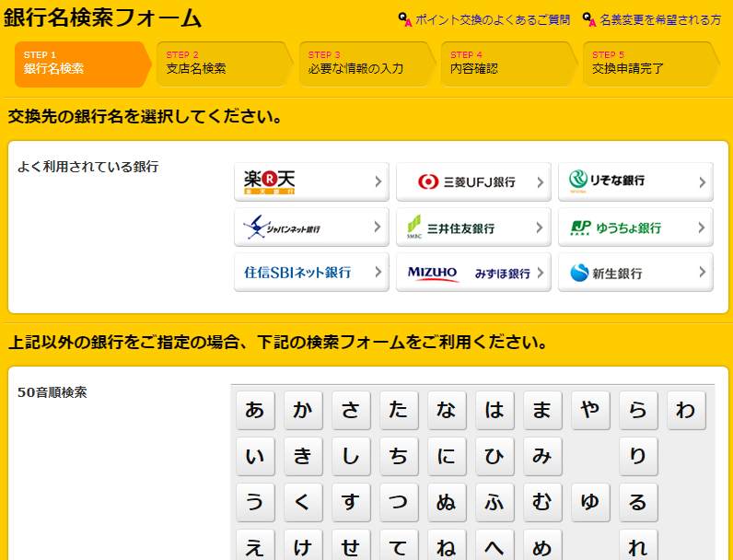The height and width of the screenshot is (560, 733).
Task: Click the さ kana key
Action: click(351, 410)
